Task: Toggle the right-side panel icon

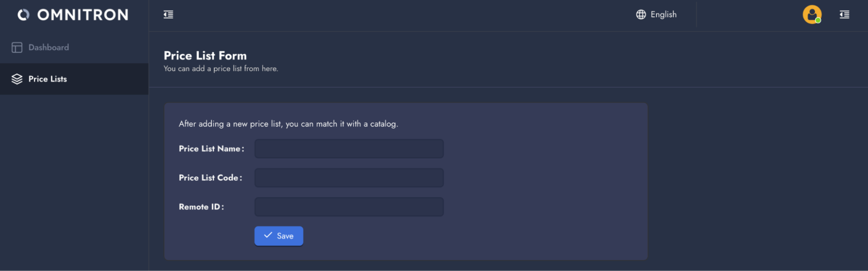Action: (845, 15)
